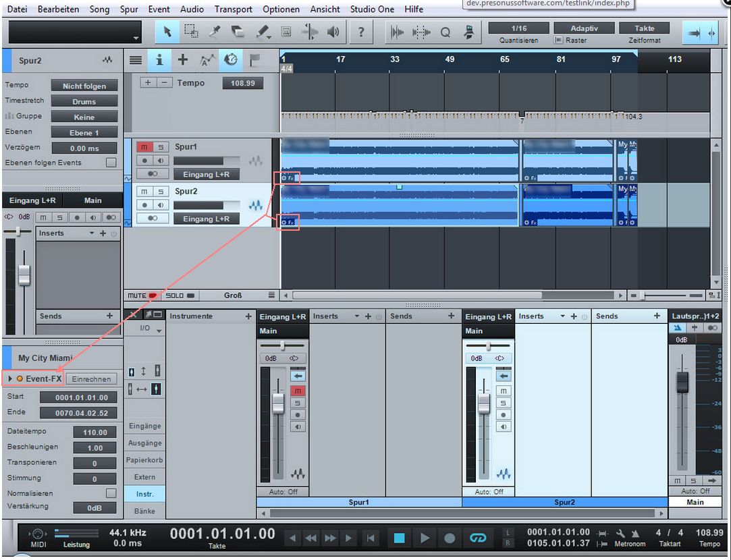Image resolution: width=731 pixels, height=560 pixels.
Task: Select the Arrow tool in the toolbar
Action: coord(167,32)
